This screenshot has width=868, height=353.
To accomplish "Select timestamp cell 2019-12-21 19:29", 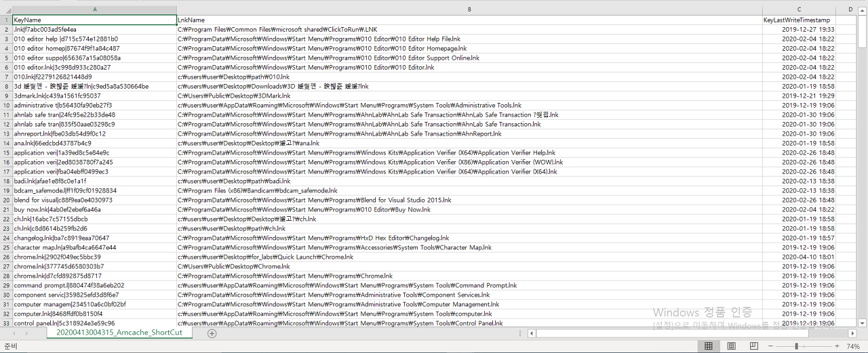I will [x=800, y=96].
